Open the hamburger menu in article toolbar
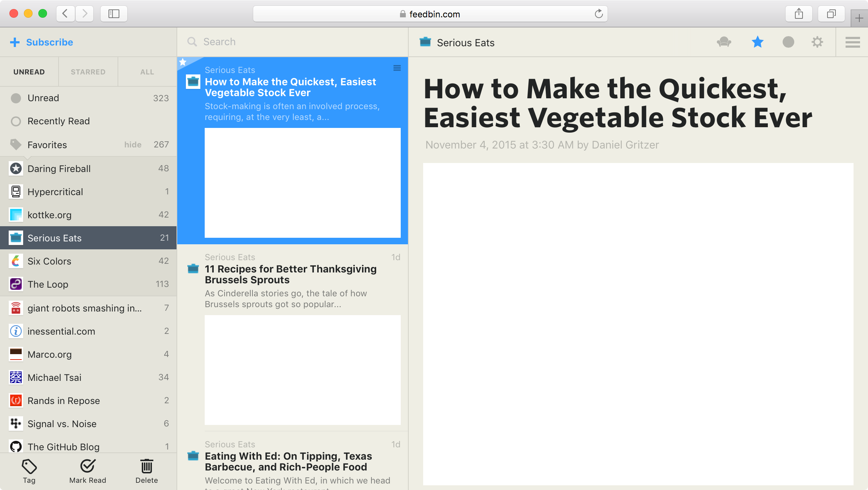Screen dimensions: 868x490 (852, 42)
